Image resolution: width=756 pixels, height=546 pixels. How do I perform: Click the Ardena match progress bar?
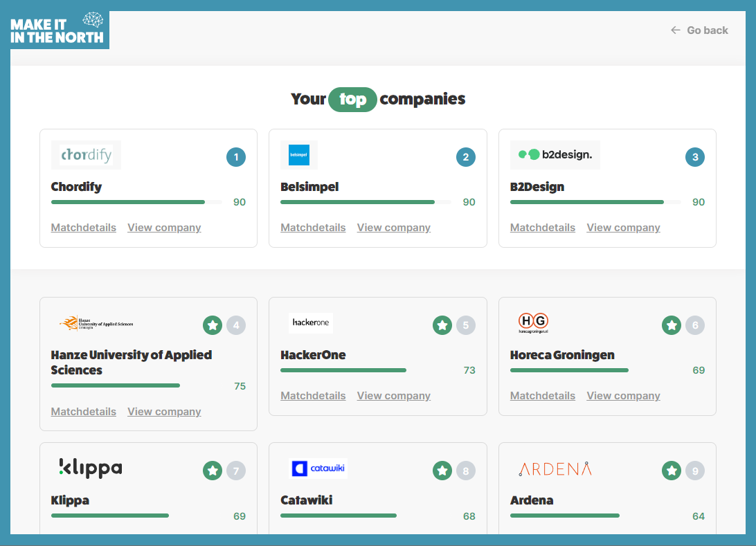click(x=565, y=516)
